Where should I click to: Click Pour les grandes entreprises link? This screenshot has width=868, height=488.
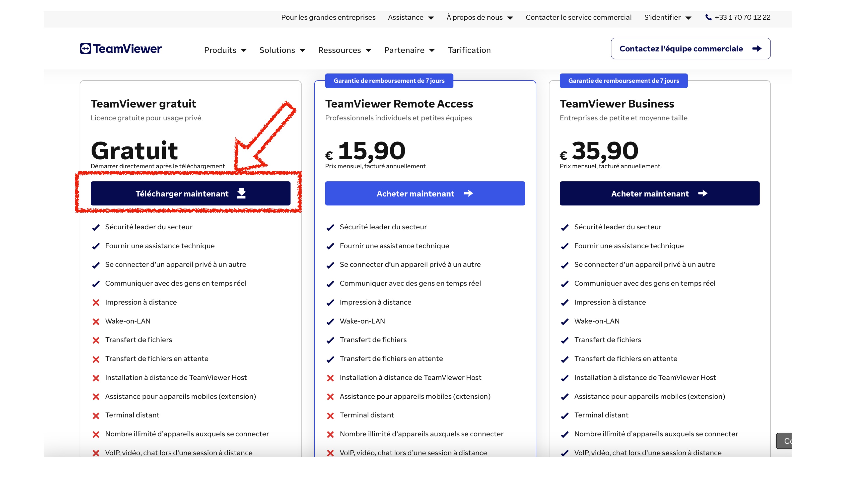(328, 17)
